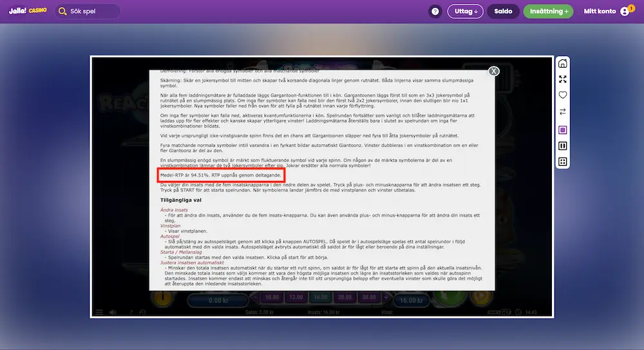Open Mitt konto account menu
Image resolution: width=644 pixels, height=350 pixels.
[600, 12]
